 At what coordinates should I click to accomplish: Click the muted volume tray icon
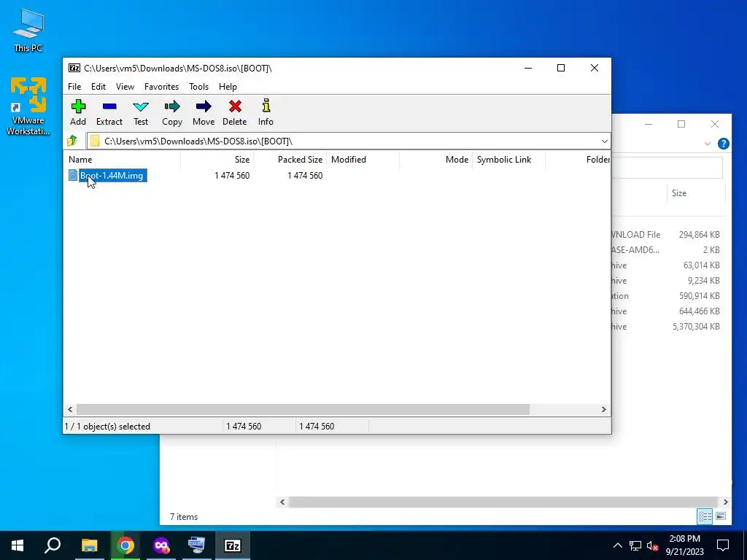[x=652, y=545]
